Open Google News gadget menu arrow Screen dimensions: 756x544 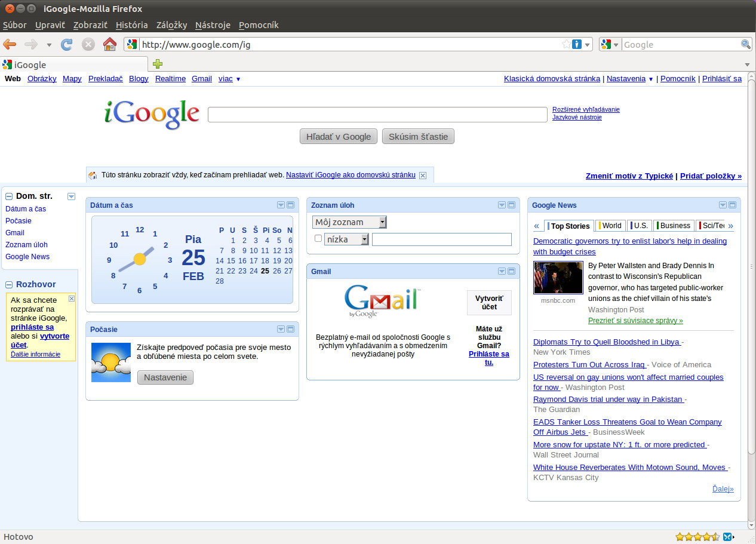pyautogui.click(x=723, y=205)
